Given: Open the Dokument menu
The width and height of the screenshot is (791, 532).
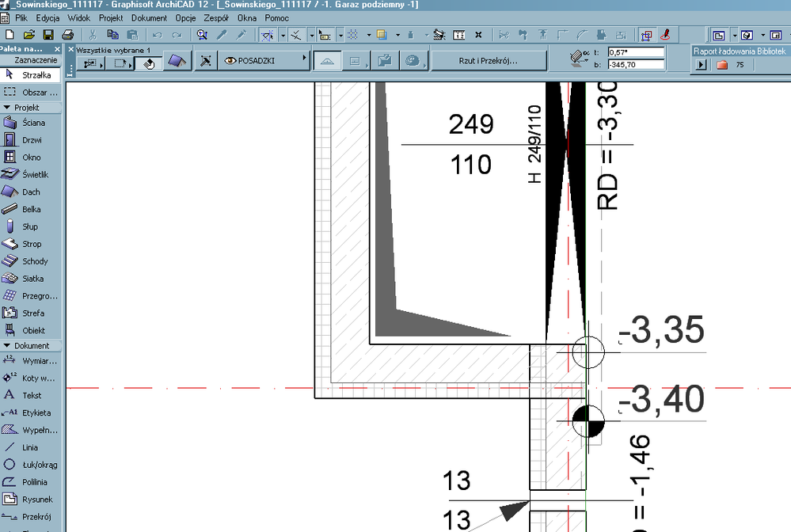Looking at the screenshot, I should coord(149,17).
